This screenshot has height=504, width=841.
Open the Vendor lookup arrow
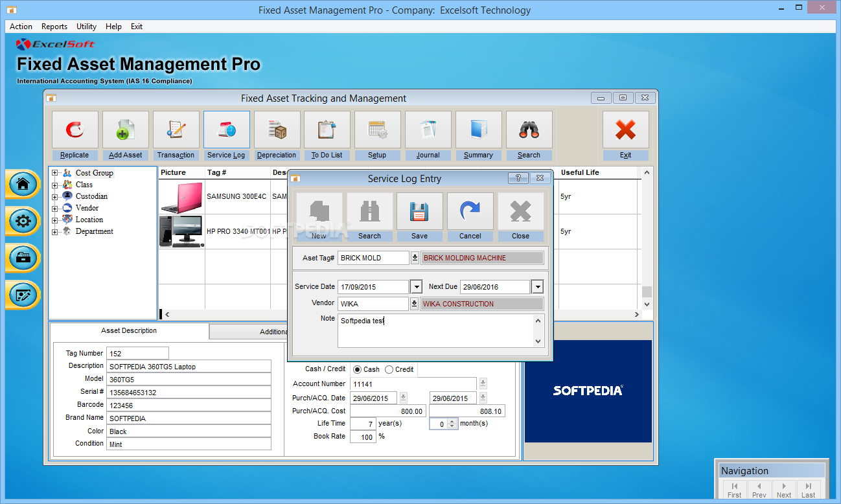coord(415,303)
